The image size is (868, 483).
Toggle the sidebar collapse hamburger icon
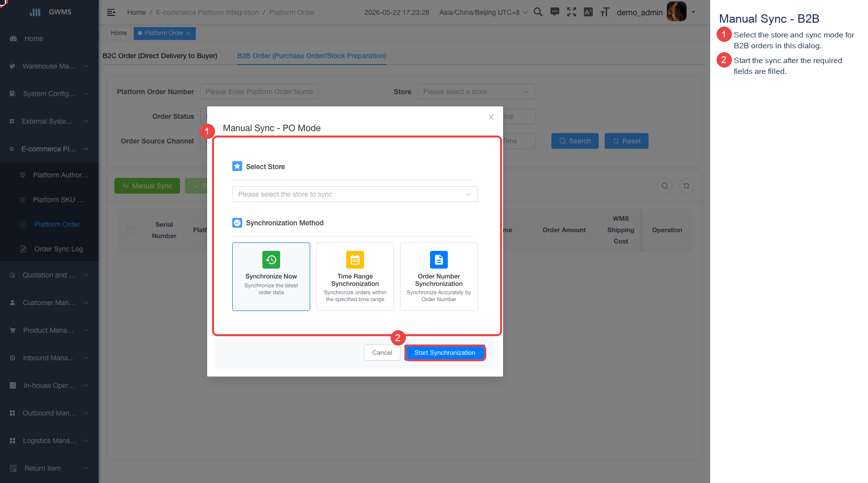[x=111, y=12]
